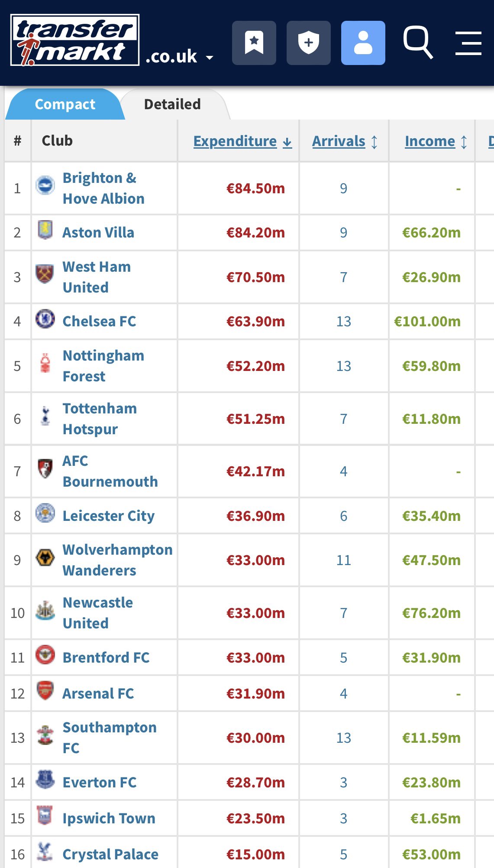The height and width of the screenshot is (868, 494).
Task: Open the search magnifier icon
Action: tap(418, 42)
